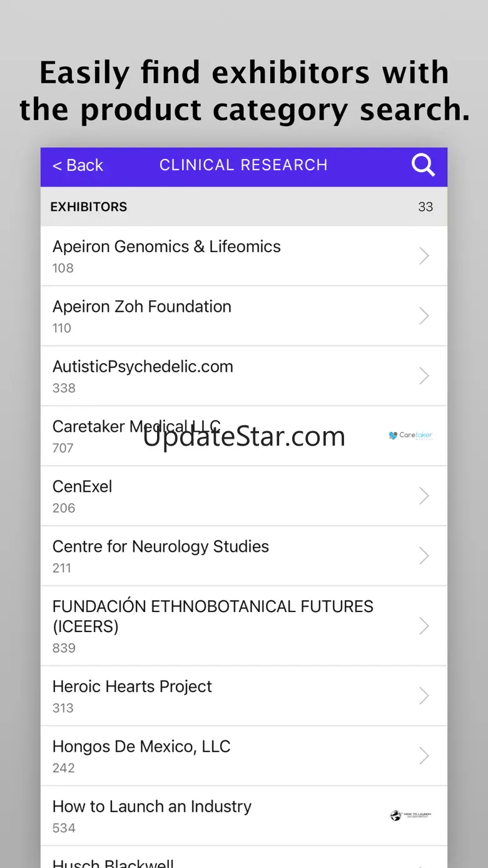Tap chevron for Hongos De Mexico

[424, 756]
